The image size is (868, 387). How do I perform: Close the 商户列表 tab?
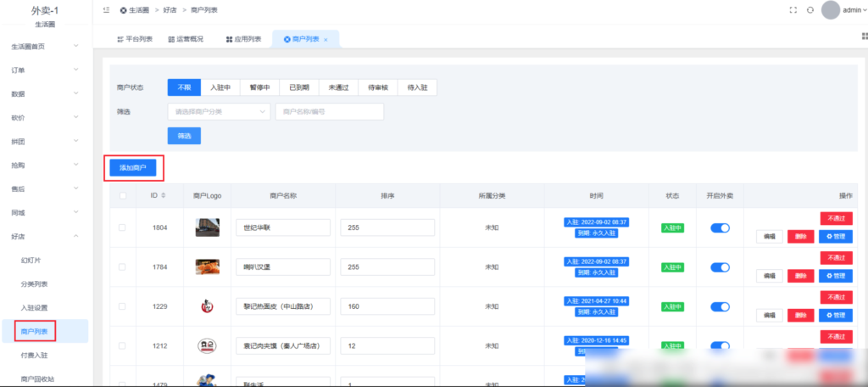coord(325,40)
